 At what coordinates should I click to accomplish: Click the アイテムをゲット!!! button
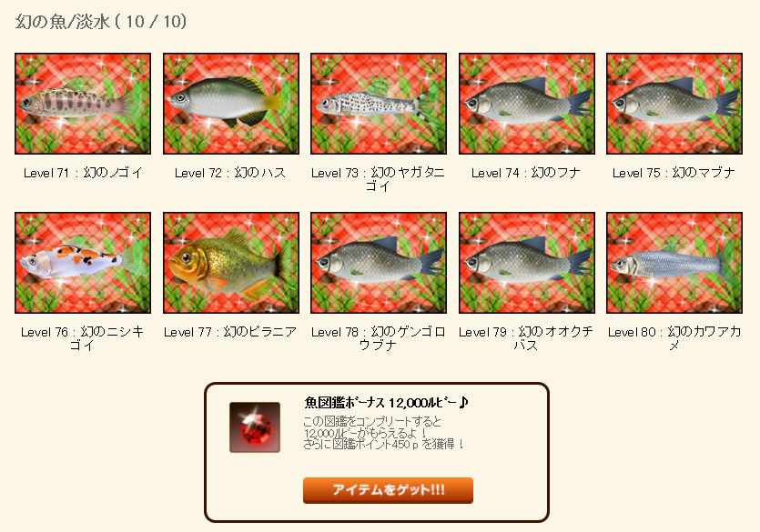click(x=389, y=490)
